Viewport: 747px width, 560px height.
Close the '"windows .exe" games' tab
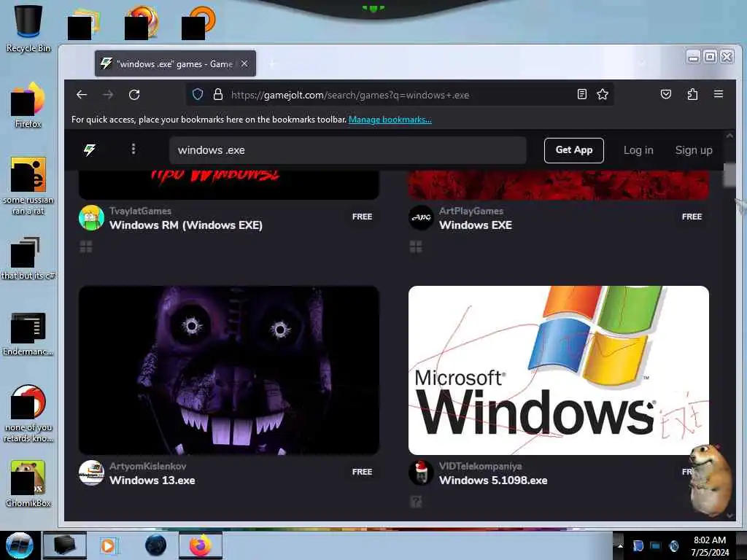(x=244, y=63)
